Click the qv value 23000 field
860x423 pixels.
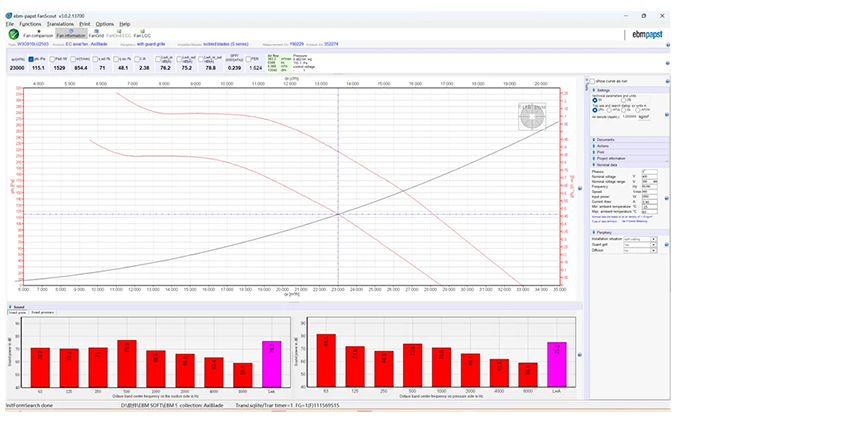click(17, 68)
